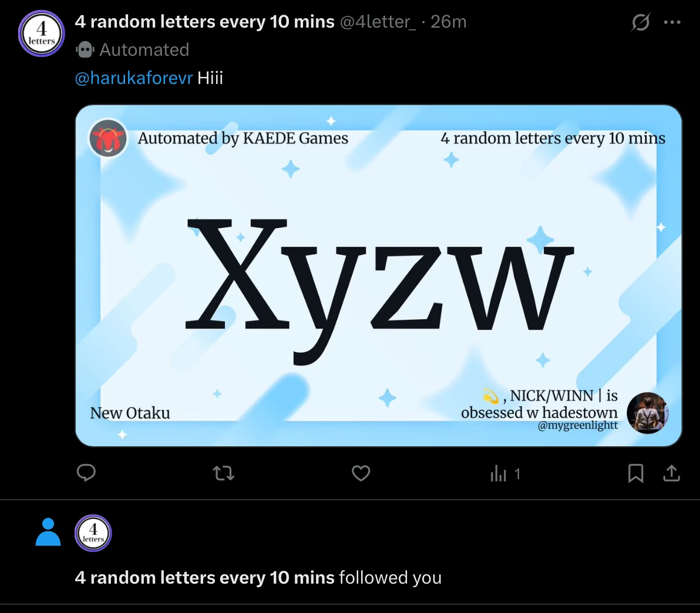The image size is (700, 613).
Task: Click the tweet author display name
Action: pyautogui.click(x=204, y=21)
